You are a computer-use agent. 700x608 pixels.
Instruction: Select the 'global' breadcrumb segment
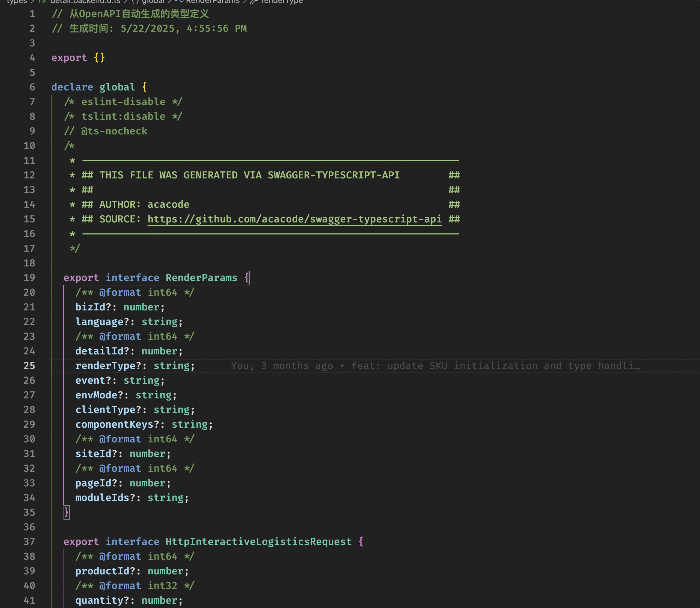[x=153, y=2]
